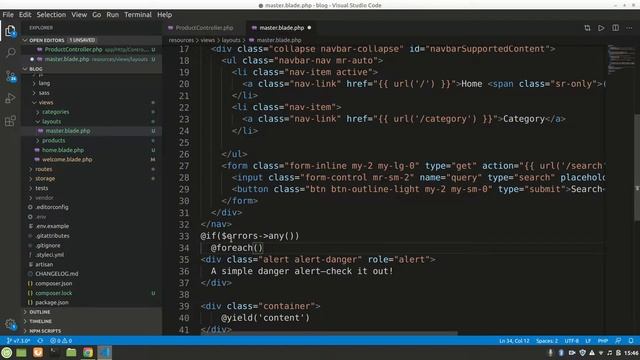This screenshot has width=640, height=360.
Task: Click the orange app icon in the taskbar
Action: pyautogui.click(x=38, y=352)
